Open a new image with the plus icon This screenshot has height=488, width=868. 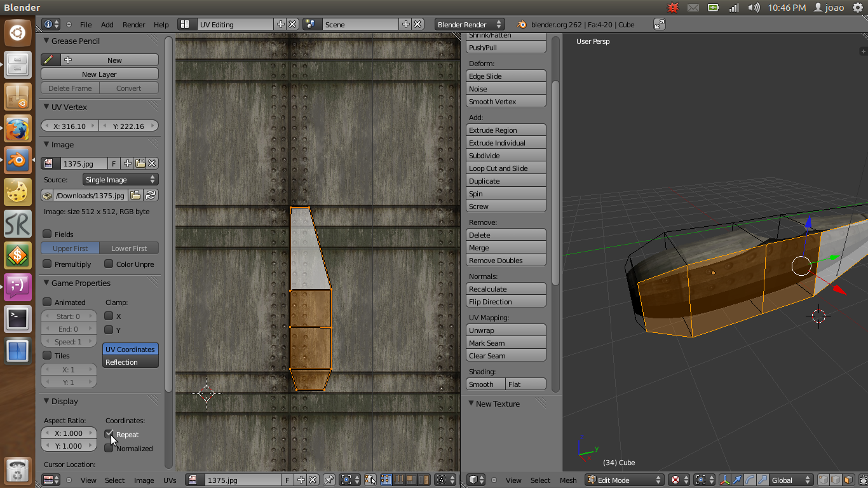point(127,163)
